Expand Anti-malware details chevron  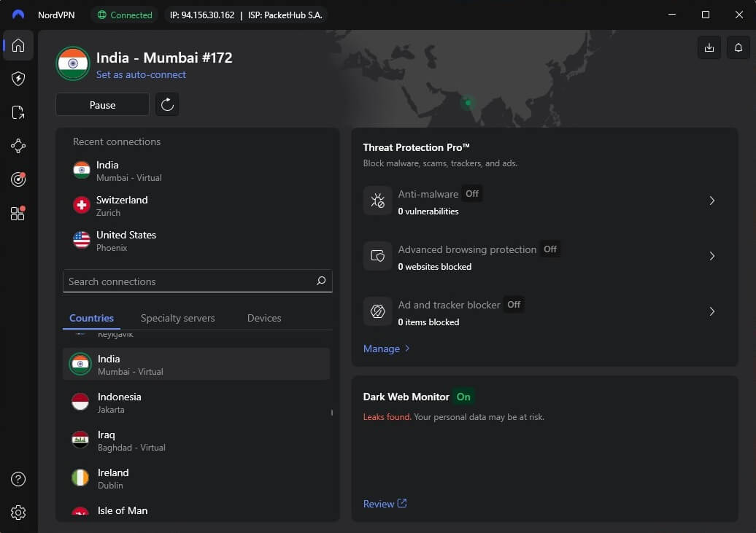click(711, 201)
